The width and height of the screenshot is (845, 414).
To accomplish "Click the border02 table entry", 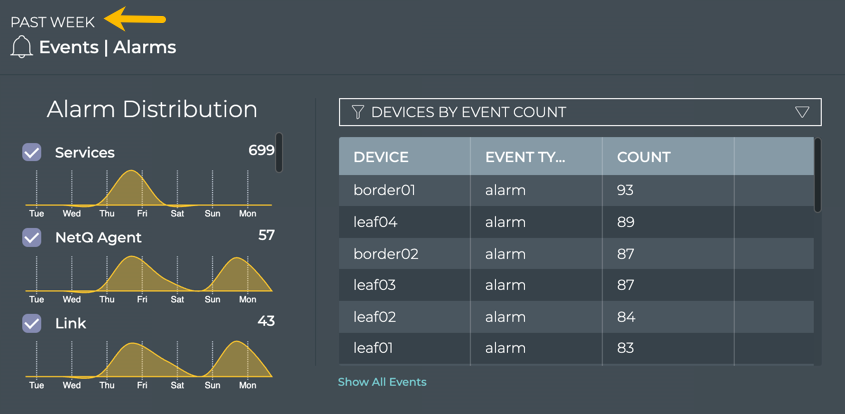I will click(385, 254).
